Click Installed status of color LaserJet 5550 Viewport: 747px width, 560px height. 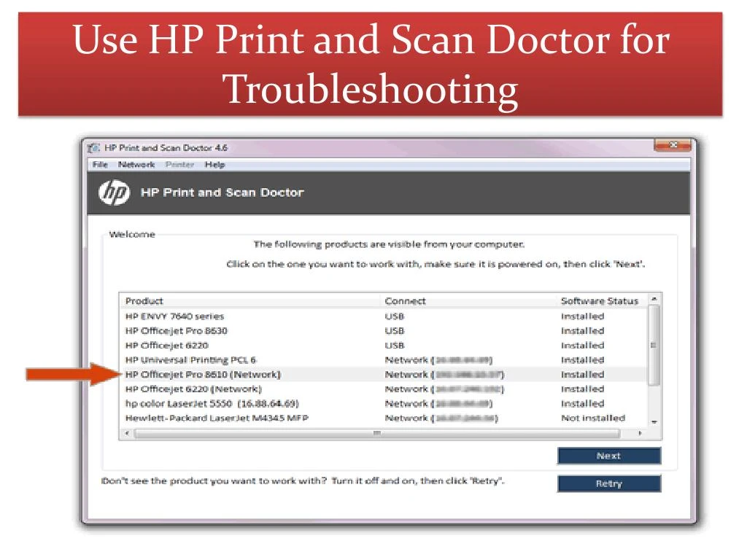tap(583, 403)
